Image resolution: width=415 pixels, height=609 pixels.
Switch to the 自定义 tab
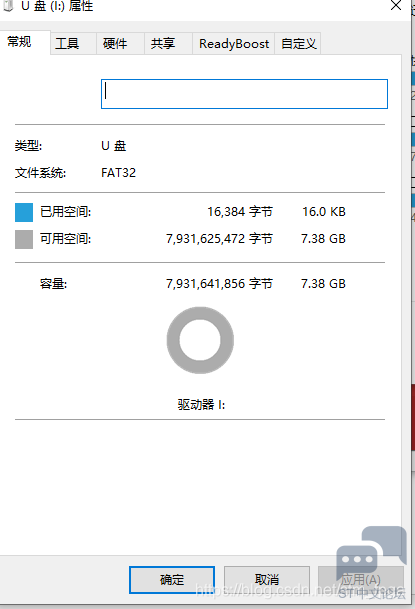pyautogui.click(x=298, y=44)
